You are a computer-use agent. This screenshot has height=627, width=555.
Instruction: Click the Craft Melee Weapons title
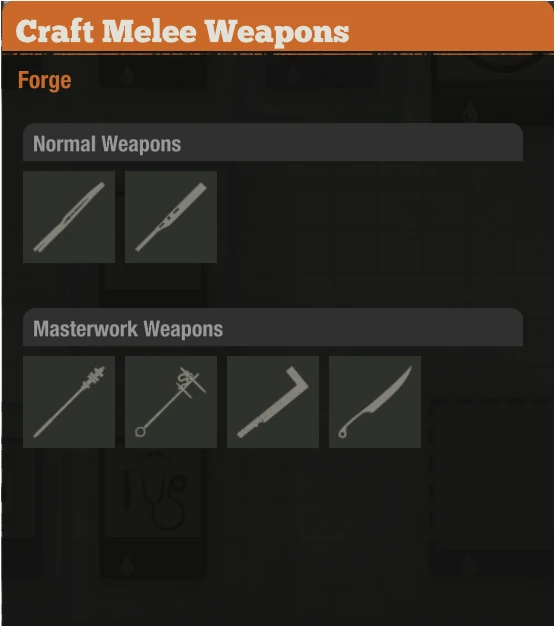pyautogui.click(x=182, y=32)
